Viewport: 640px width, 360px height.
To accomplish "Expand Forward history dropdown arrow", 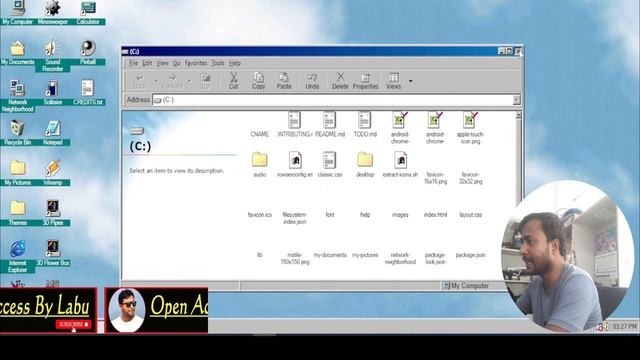I will point(189,81).
